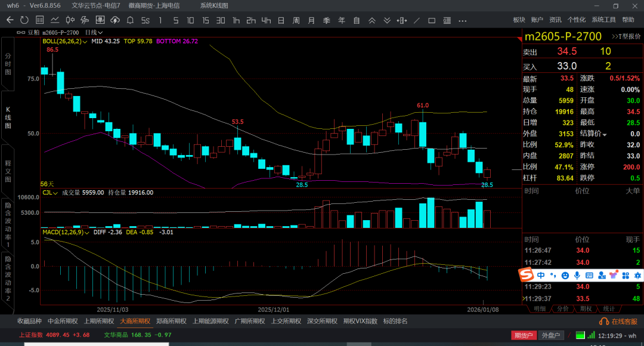The image size is (644, 346).
Task: Open the 结算价 dropdown arrow
Action: (605, 134)
